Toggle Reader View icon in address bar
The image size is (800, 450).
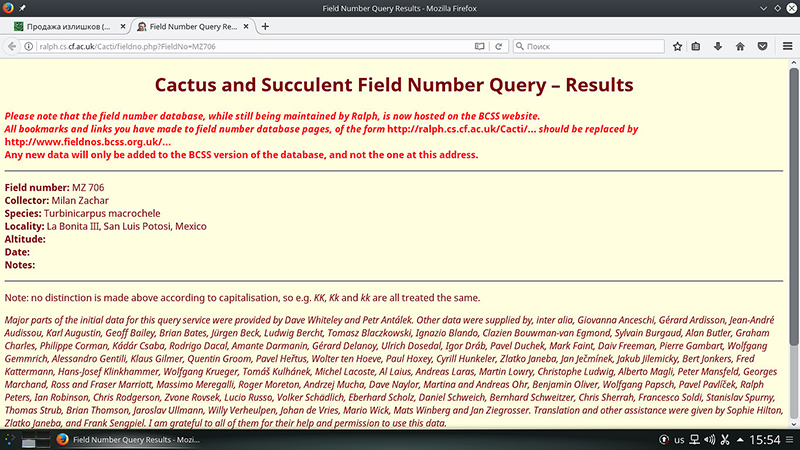point(479,46)
